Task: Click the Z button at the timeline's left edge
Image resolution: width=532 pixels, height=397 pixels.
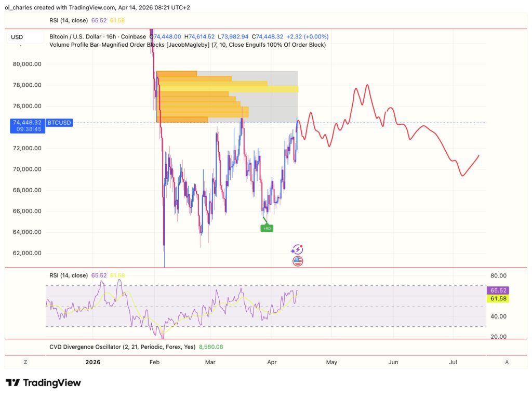Action: pos(25,362)
